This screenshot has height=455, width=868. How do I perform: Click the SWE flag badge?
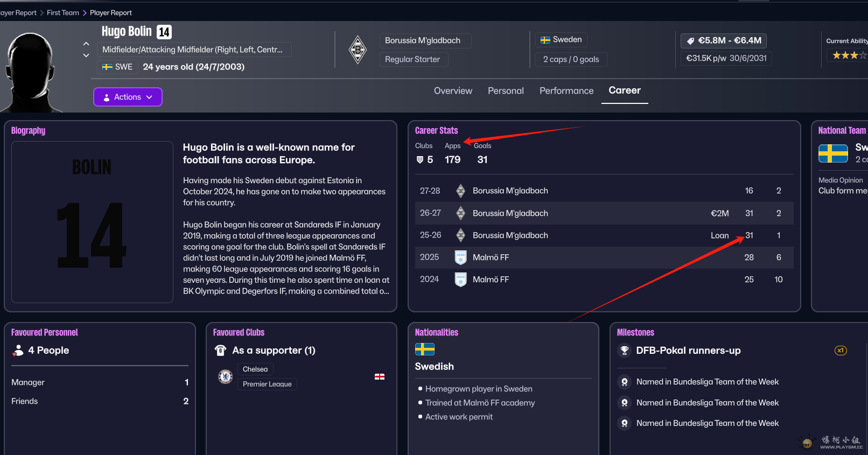tap(117, 67)
